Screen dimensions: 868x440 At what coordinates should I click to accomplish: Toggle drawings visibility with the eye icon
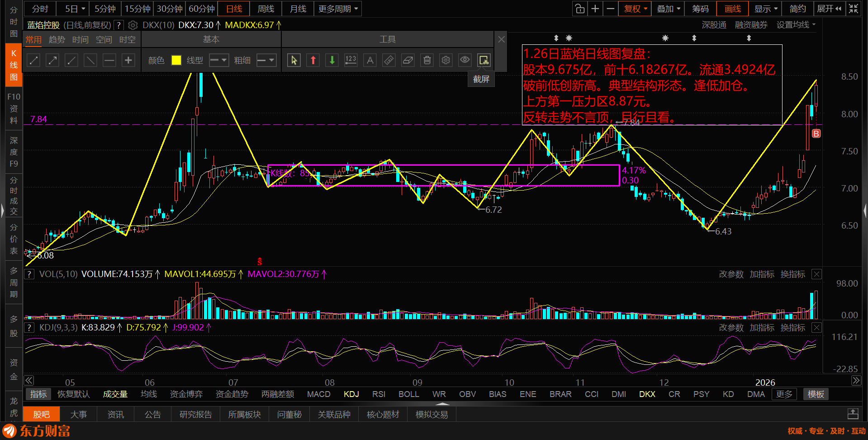pos(465,60)
